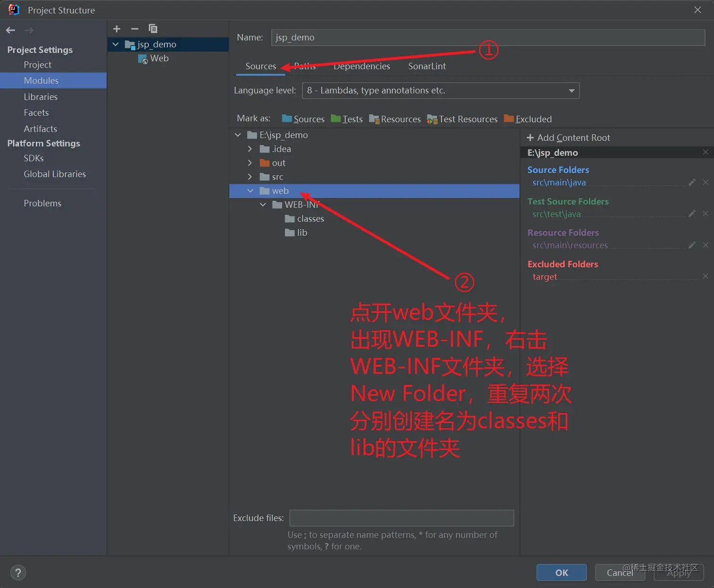Close the Project Structure dialog
714x588 pixels.
697,10
